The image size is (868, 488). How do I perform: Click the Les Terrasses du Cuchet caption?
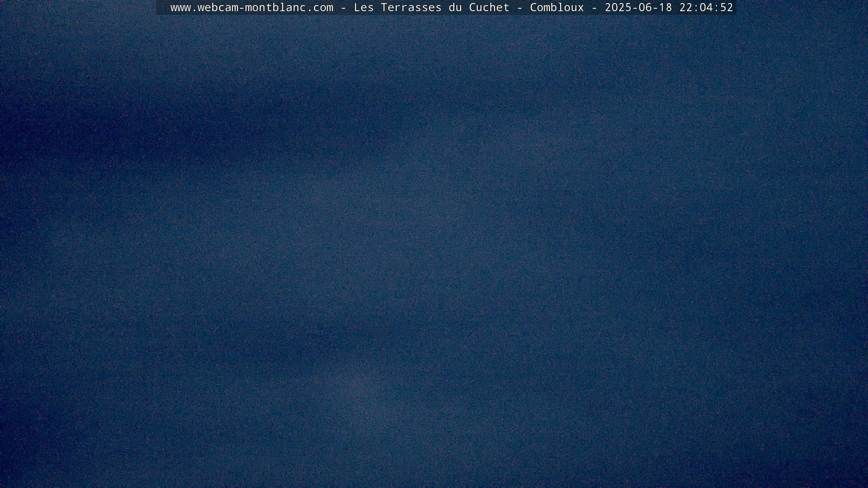432,7
